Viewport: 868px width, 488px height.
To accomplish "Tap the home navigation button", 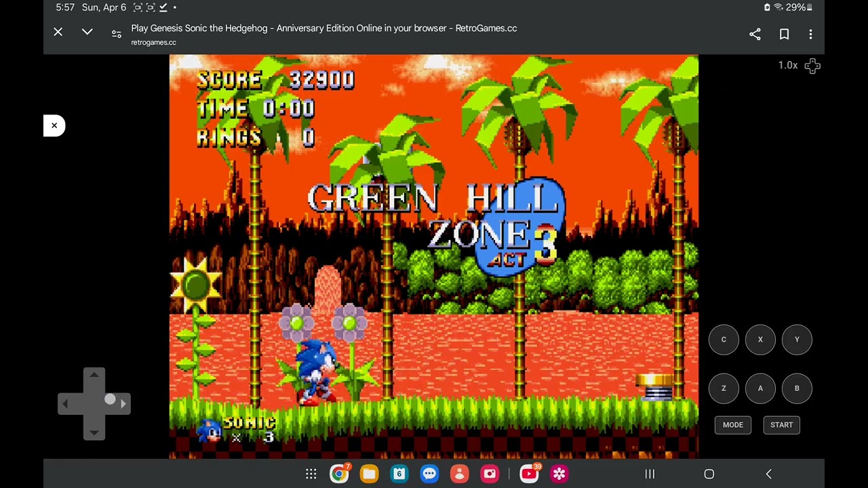I will point(709,474).
